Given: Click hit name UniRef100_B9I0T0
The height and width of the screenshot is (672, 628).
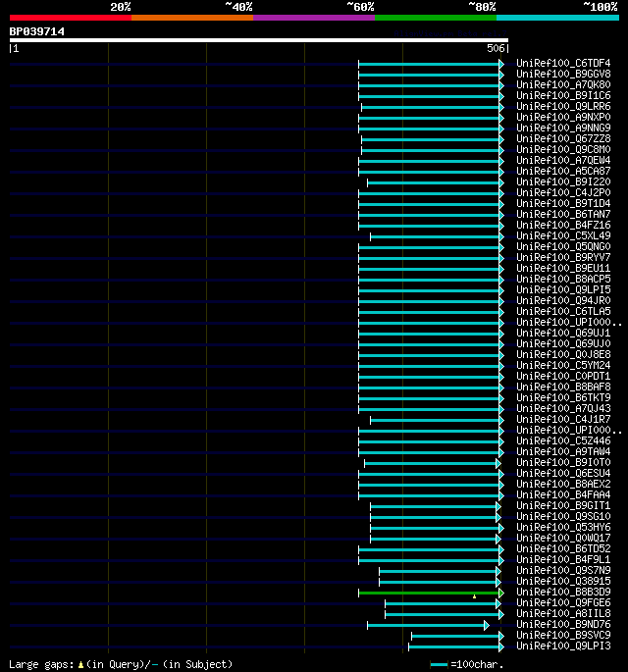Looking at the screenshot, I should pos(563,462).
